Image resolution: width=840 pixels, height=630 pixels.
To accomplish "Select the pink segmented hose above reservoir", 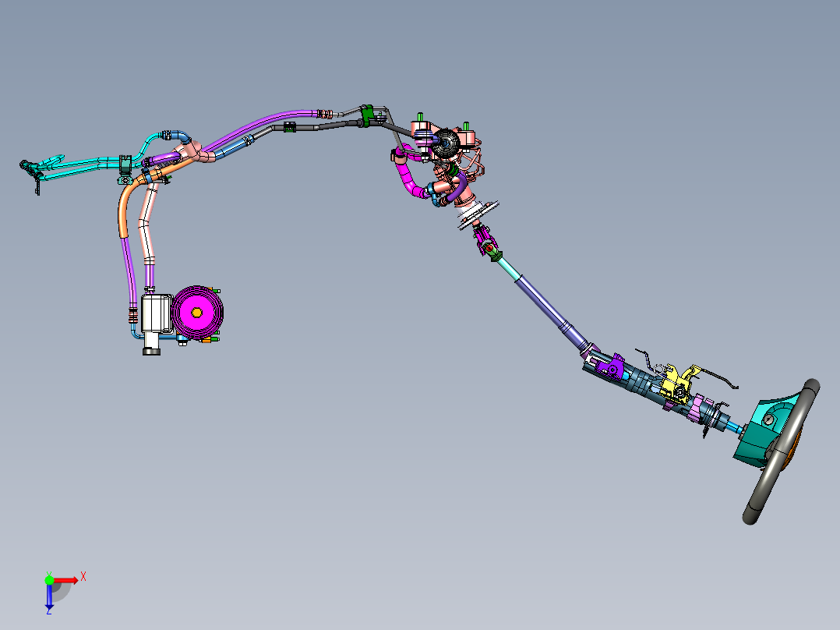I will point(146,224).
